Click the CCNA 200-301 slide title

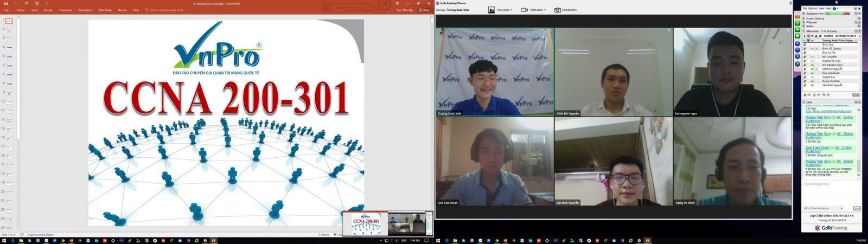(226, 98)
